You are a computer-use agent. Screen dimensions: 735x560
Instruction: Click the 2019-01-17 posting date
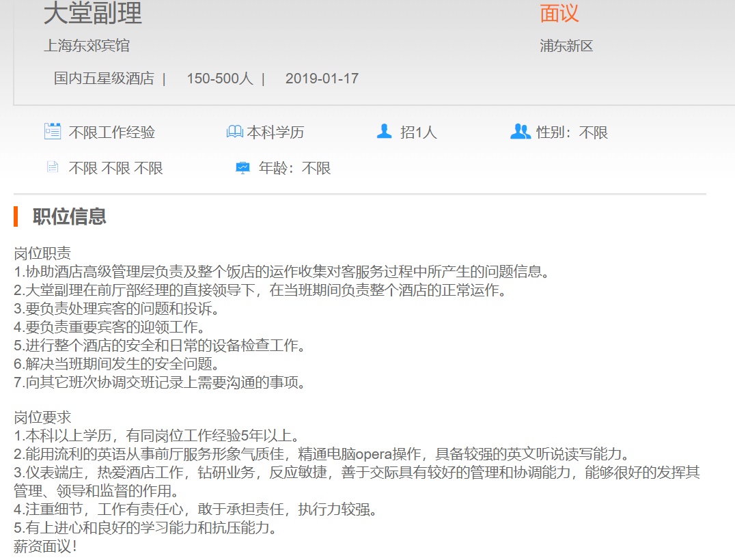tap(322, 79)
